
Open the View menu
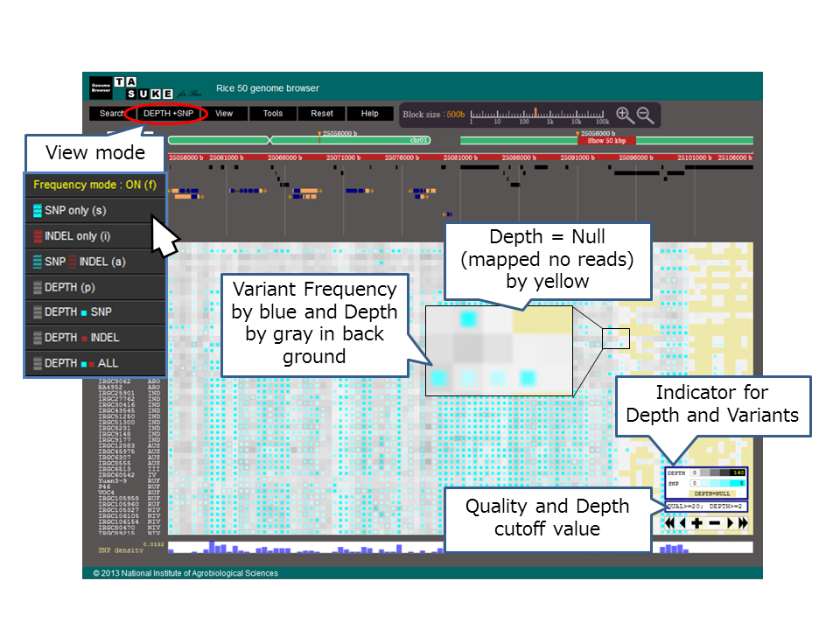pos(224,114)
